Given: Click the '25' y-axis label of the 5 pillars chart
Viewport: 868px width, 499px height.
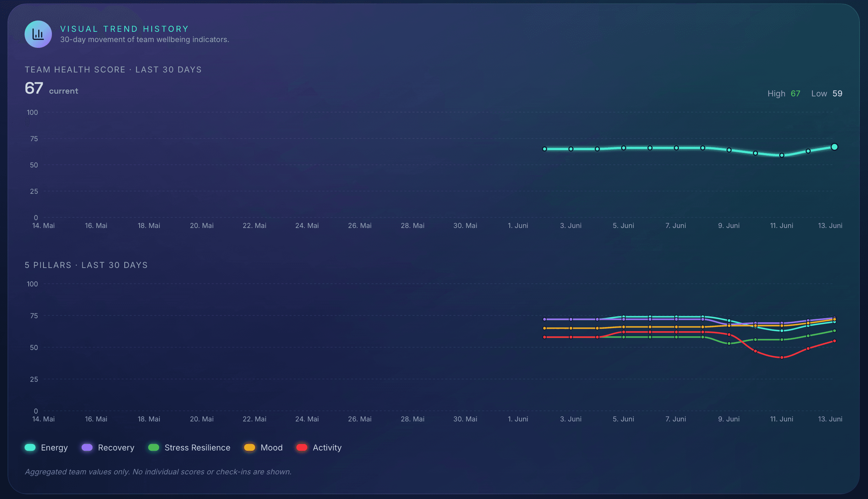Looking at the screenshot, I should (x=34, y=379).
